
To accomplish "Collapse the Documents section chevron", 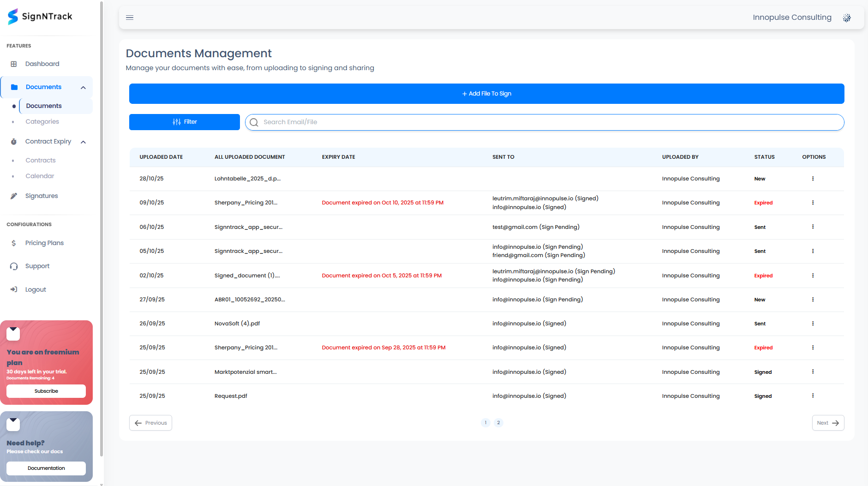I will [x=83, y=87].
